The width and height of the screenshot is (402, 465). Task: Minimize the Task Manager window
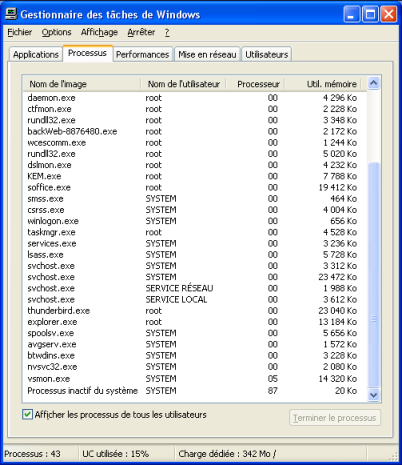(351, 15)
